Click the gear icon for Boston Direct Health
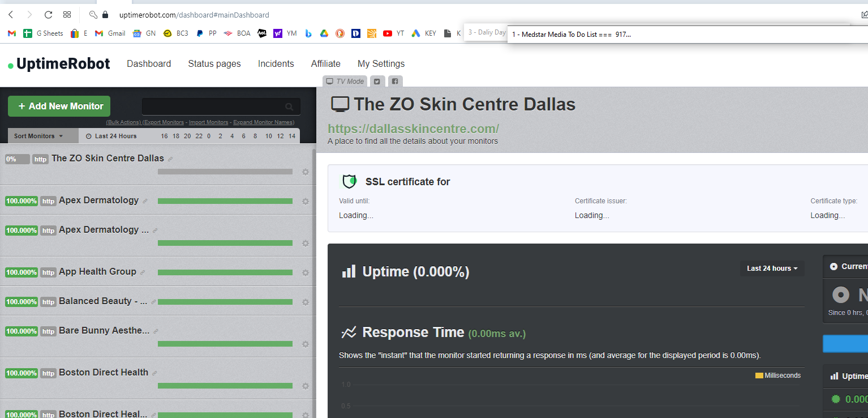Screen dimensions: 868x418 coord(306,386)
